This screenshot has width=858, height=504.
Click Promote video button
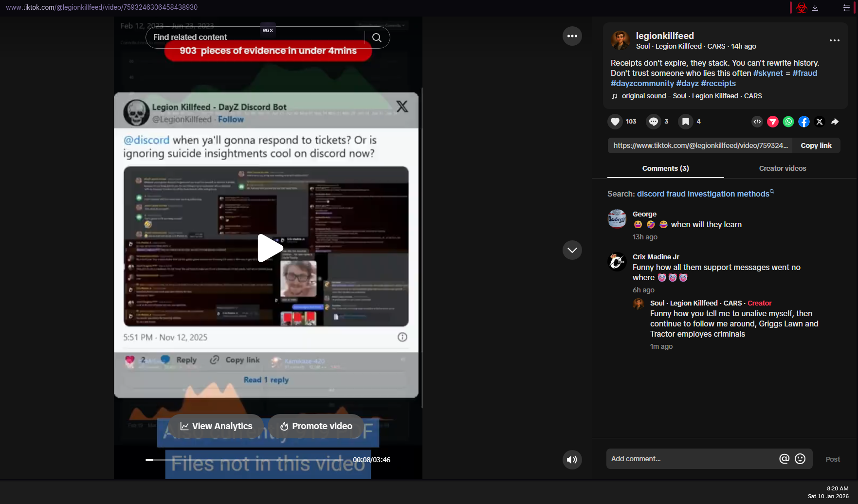click(x=316, y=426)
